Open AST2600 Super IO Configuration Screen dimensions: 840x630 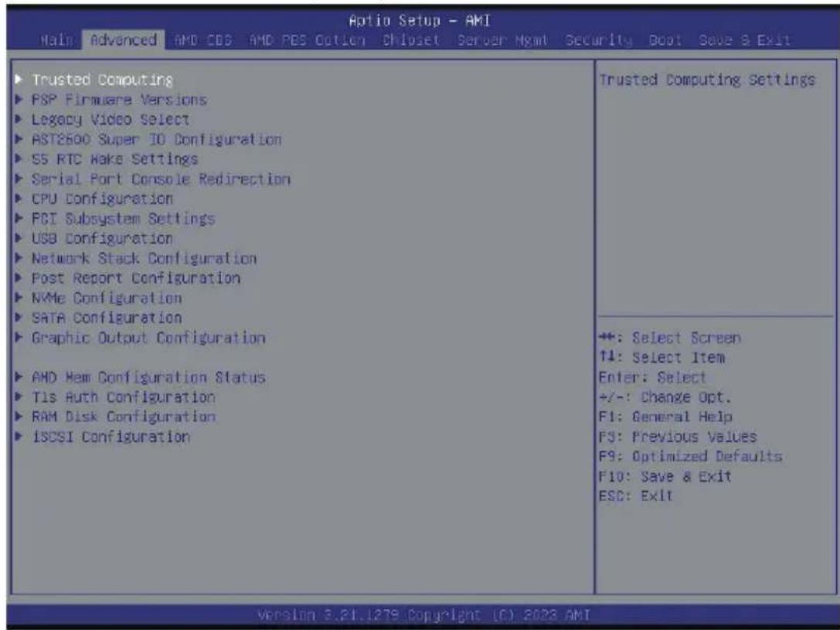156,139
